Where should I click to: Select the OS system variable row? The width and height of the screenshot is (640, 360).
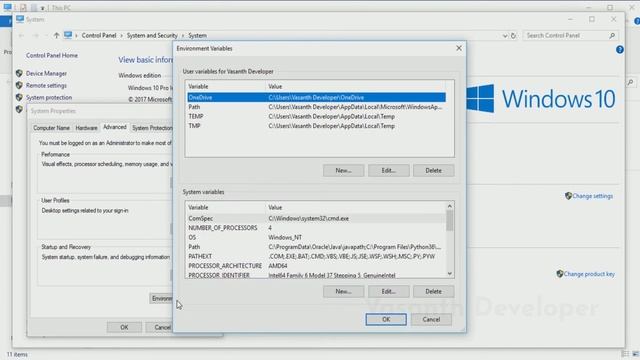[316, 237]
